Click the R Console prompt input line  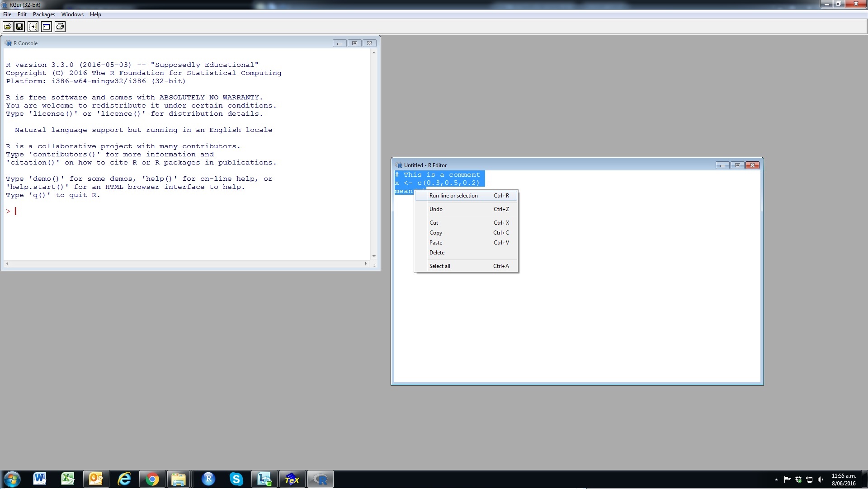point(187,211)
